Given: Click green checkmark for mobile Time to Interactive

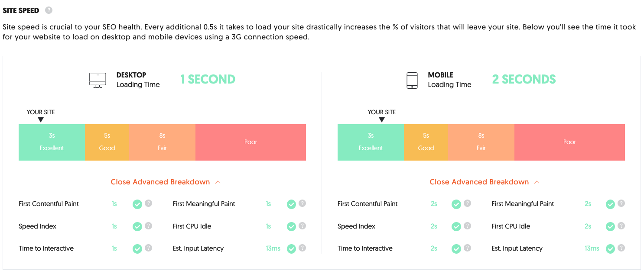Looking at the screenshot, I should coord(456,249).
